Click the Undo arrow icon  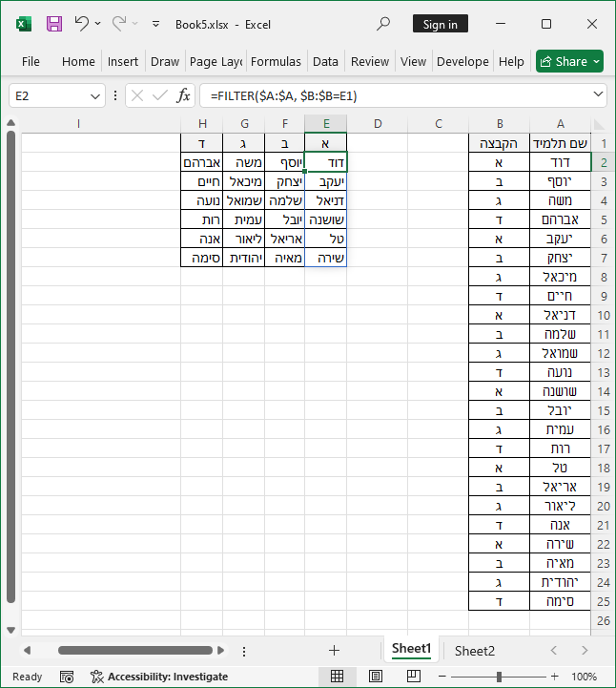(81, 24)
